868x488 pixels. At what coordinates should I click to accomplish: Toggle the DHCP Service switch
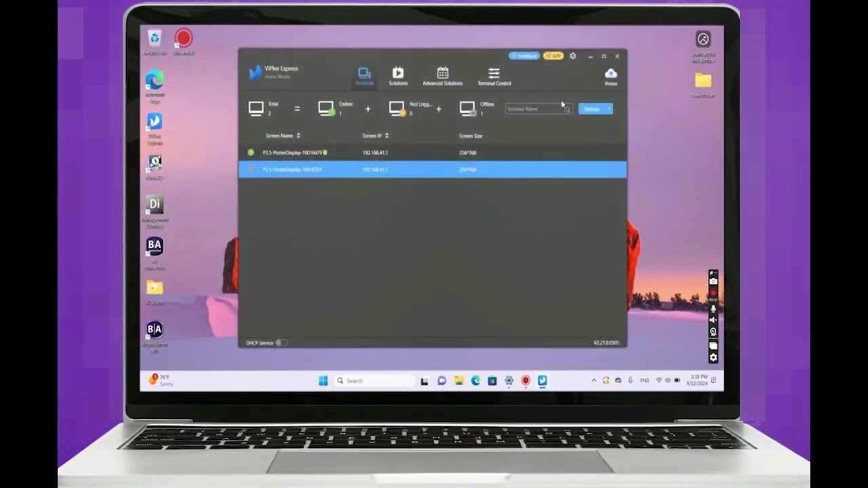281,343
